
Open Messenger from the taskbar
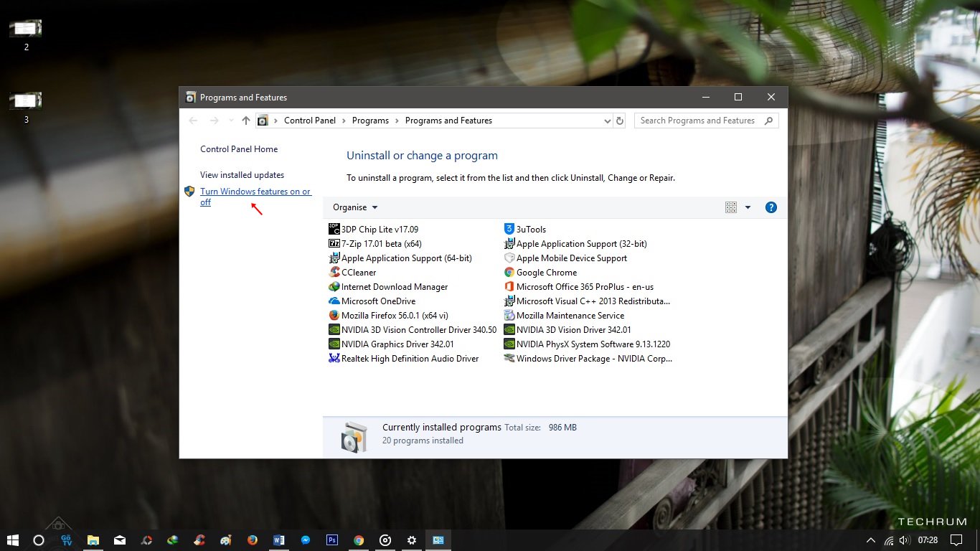pyautogui.click(x=306, y=540)
